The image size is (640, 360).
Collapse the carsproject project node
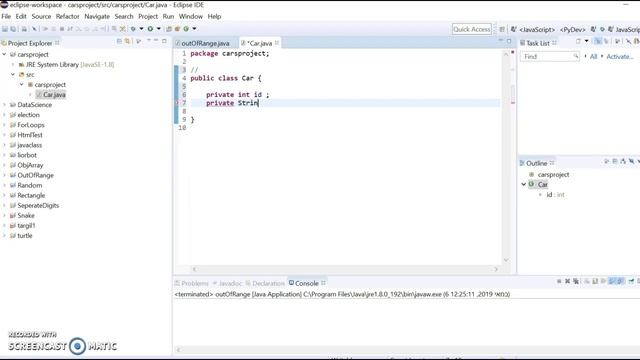click(x=4, y=54)
